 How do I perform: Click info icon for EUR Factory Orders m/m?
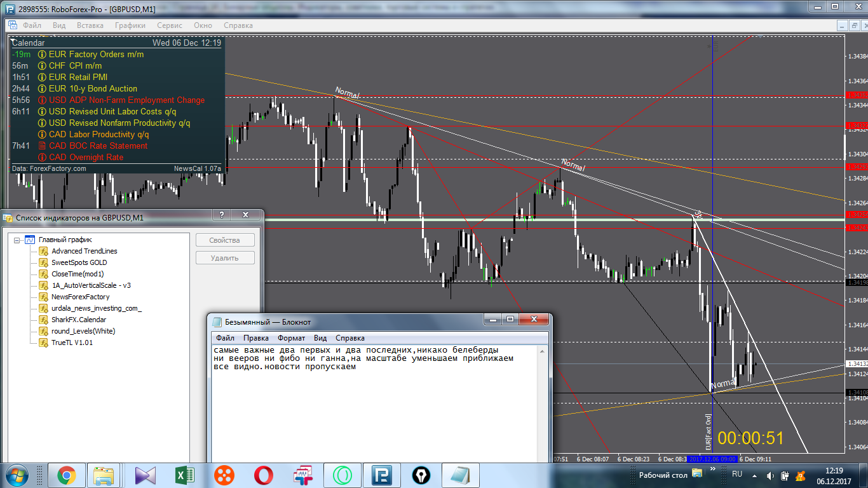43,55
